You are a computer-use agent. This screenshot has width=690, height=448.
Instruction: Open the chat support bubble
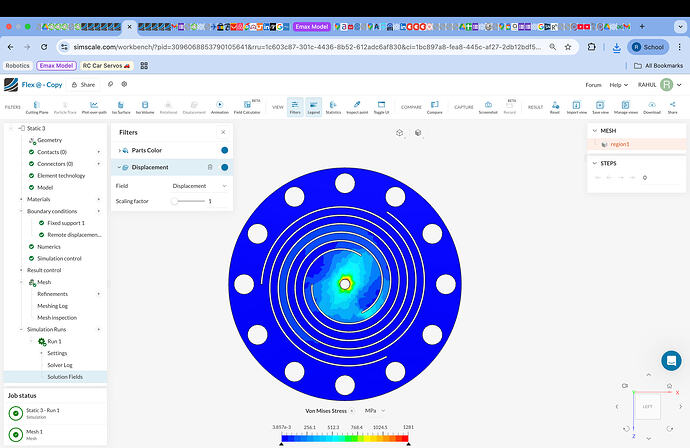click(x=669, y=361)
